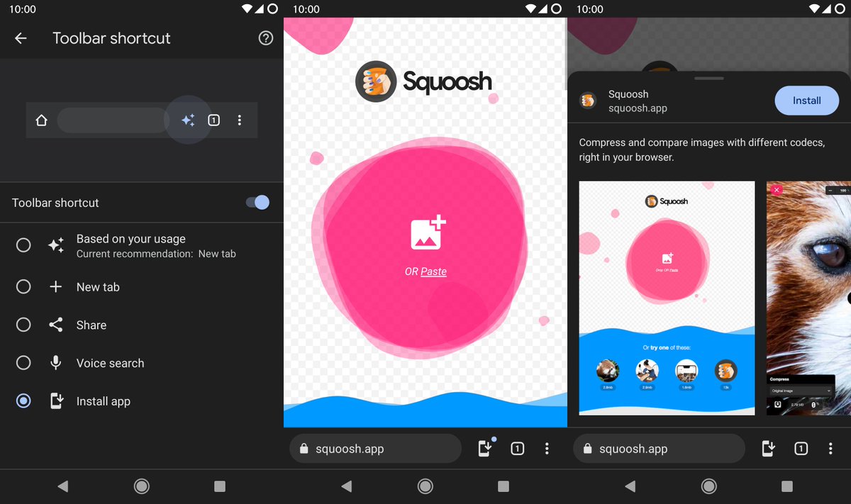Tap tab counter in toolbar preview
The image size is (851, 504).
[x=213, y=121]
